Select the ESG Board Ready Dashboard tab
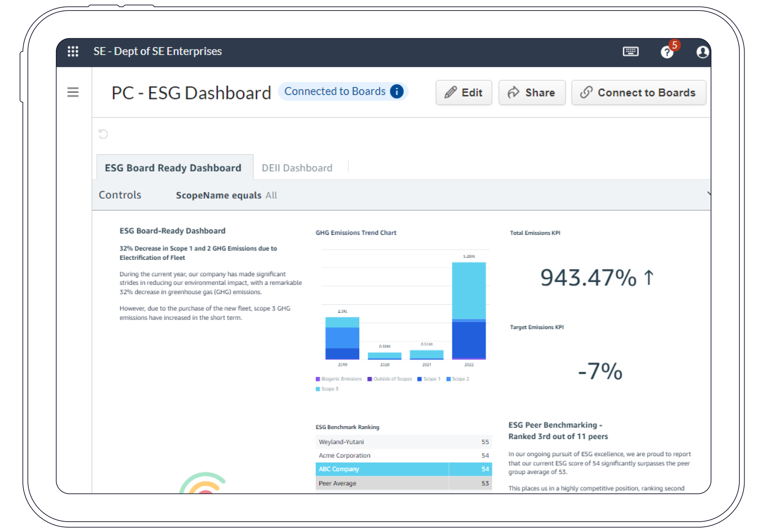Screen dimensions: 764x532 point(173,168)
